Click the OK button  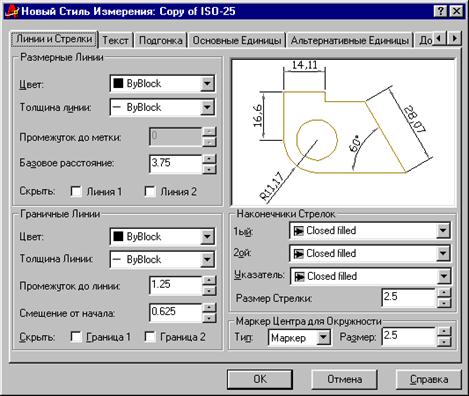pos(260,379)
